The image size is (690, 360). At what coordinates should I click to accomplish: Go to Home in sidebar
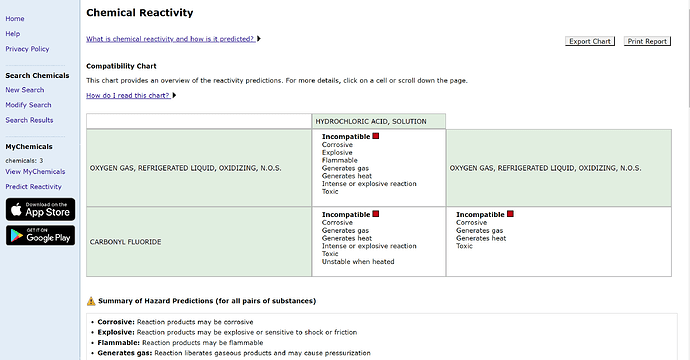point(15,18)
